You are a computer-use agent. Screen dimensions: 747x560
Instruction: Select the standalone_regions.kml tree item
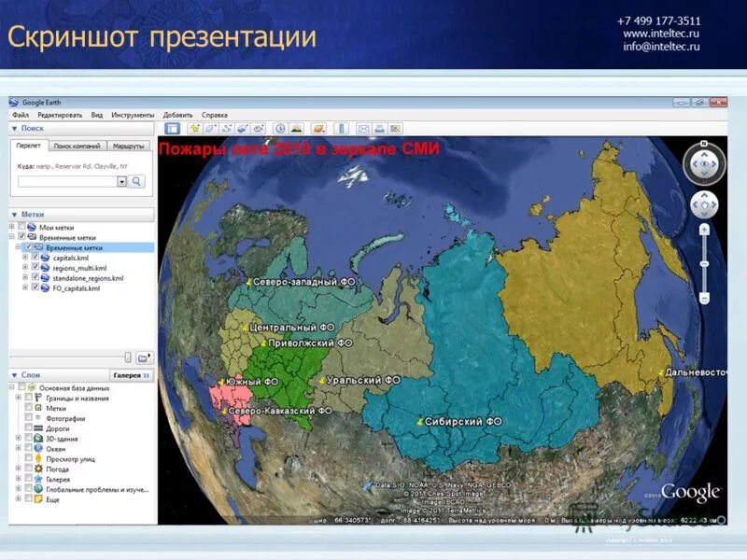[88, 278]
